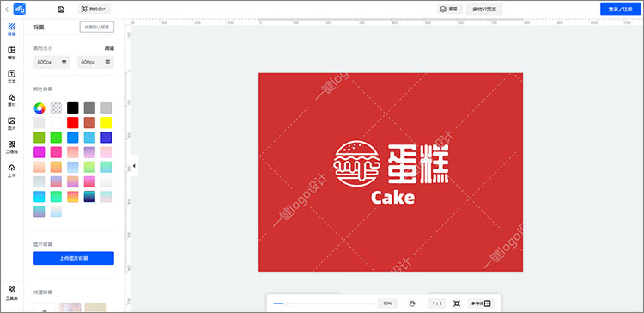Click the redo arrow in top bar
The height and width of the screenshot is (313, 644).
(47, 9)
